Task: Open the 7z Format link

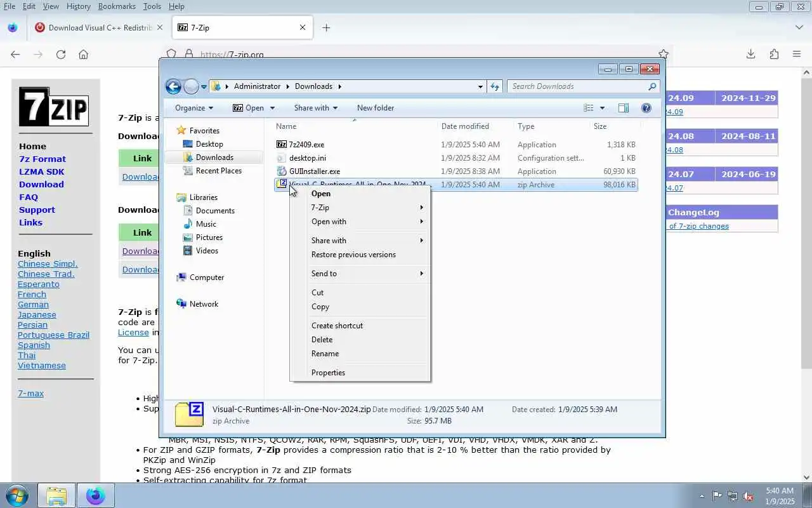Action: 43,159
